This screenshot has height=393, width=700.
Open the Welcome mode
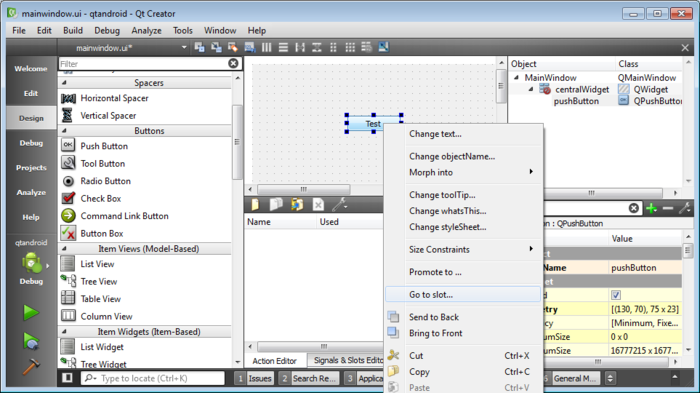click(x=31, y=68)
